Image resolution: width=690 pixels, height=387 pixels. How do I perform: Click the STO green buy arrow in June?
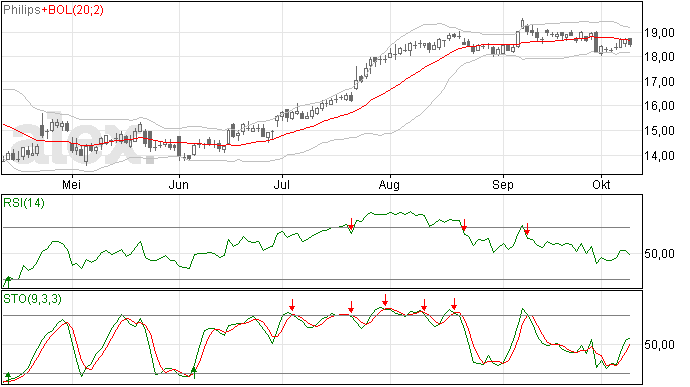[194, 372]
